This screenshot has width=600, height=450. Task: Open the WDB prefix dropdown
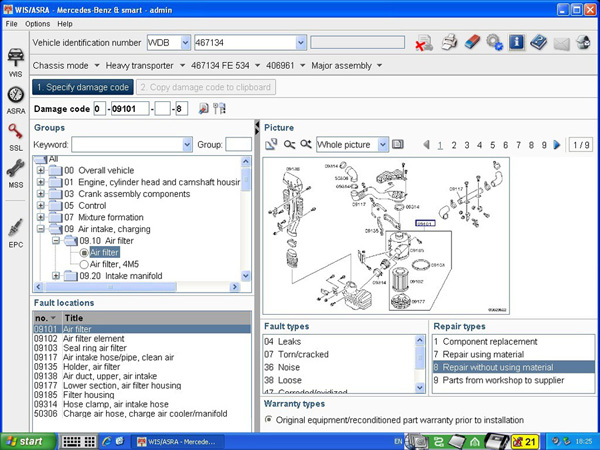[185, 43]
